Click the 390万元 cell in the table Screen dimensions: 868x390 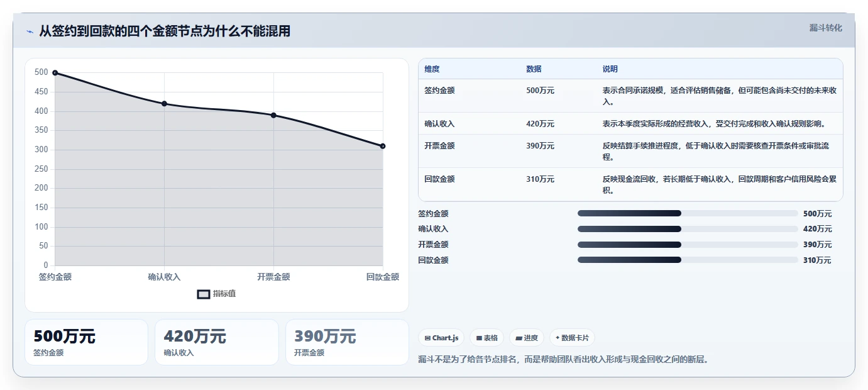click(540, 146)
